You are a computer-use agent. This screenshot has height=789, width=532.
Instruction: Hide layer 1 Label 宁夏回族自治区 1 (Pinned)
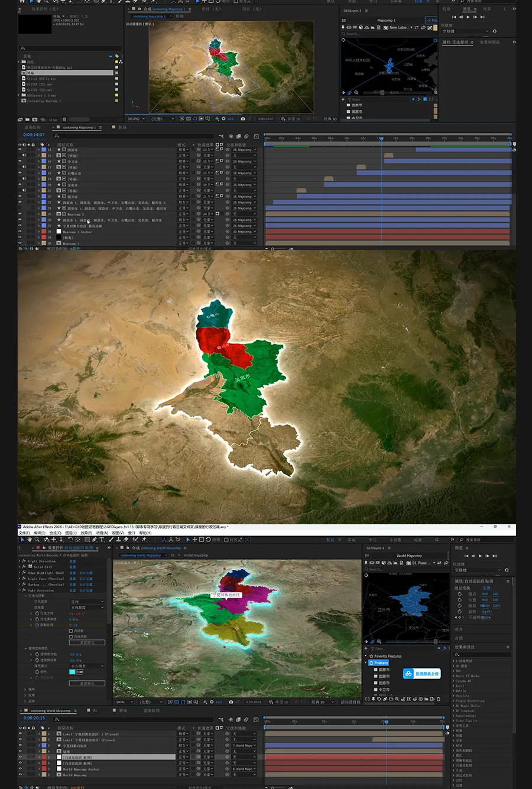[20, 733]
